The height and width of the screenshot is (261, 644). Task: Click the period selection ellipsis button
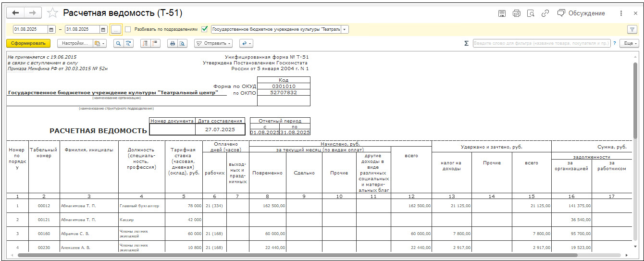point(116,29)
